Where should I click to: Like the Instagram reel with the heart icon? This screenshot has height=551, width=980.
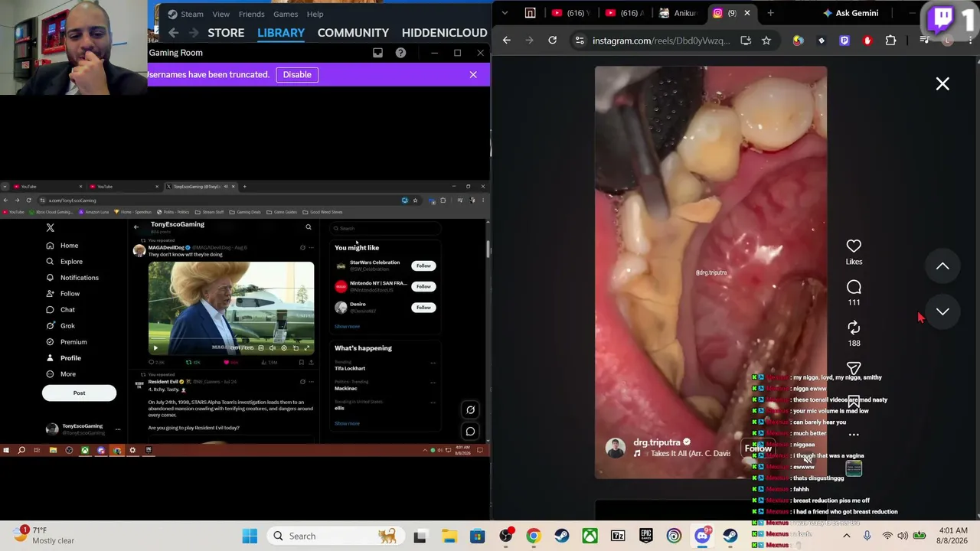(854, 246)
